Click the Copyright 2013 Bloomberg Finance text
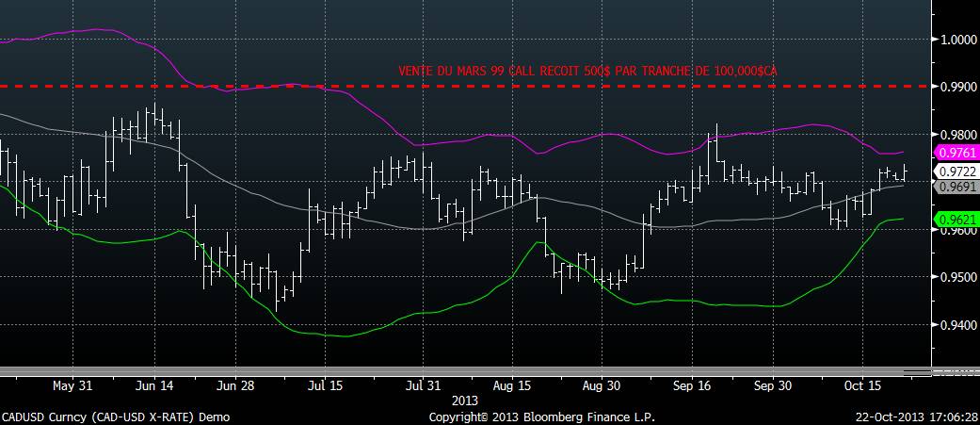Image resolution: width=980 pixels, height=425 pixels. [x=541, y=417]
